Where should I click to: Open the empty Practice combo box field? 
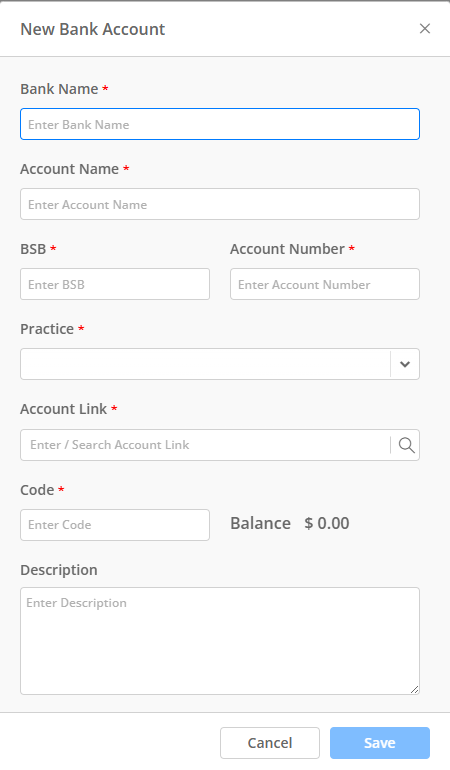pos(205,364)
